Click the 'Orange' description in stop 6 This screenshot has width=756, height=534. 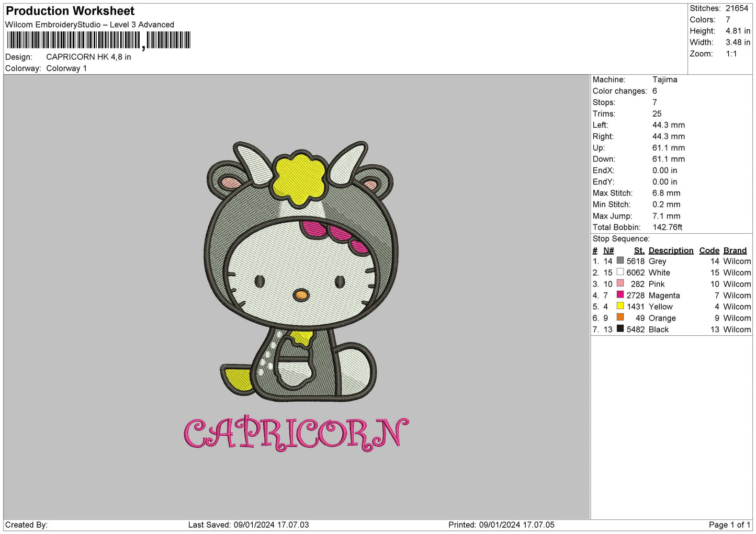coord(662,318)
